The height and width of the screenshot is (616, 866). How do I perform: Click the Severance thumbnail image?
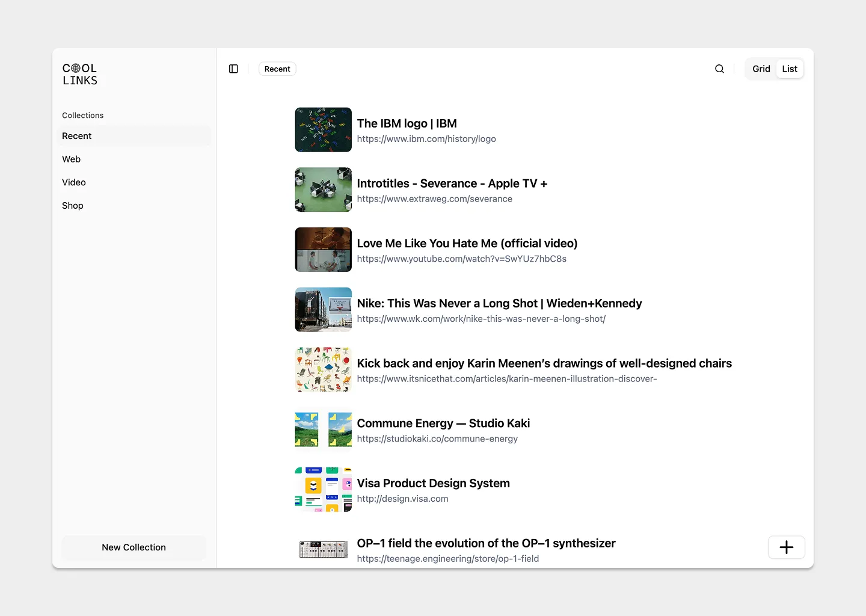pyautogui.click(x=324, y=189)
